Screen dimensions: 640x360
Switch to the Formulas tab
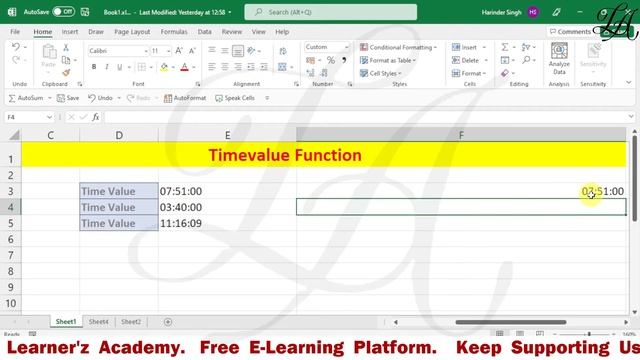pos(174,31)
